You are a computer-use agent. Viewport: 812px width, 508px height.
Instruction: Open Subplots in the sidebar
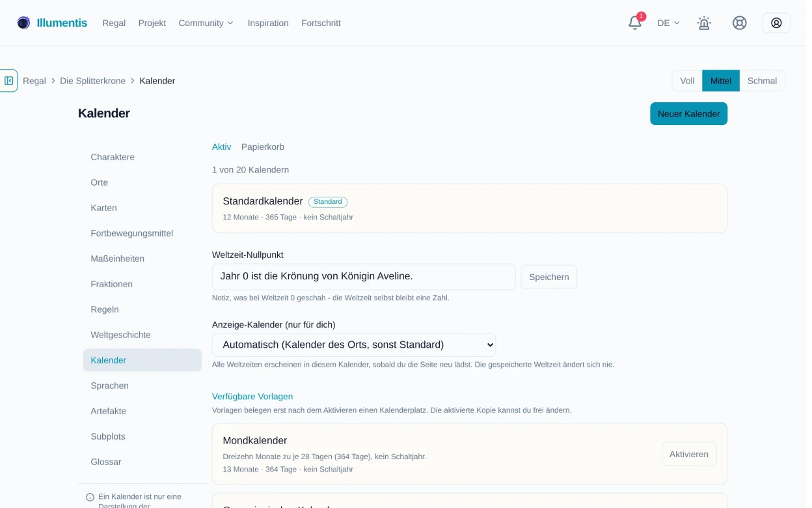point(142,436)
